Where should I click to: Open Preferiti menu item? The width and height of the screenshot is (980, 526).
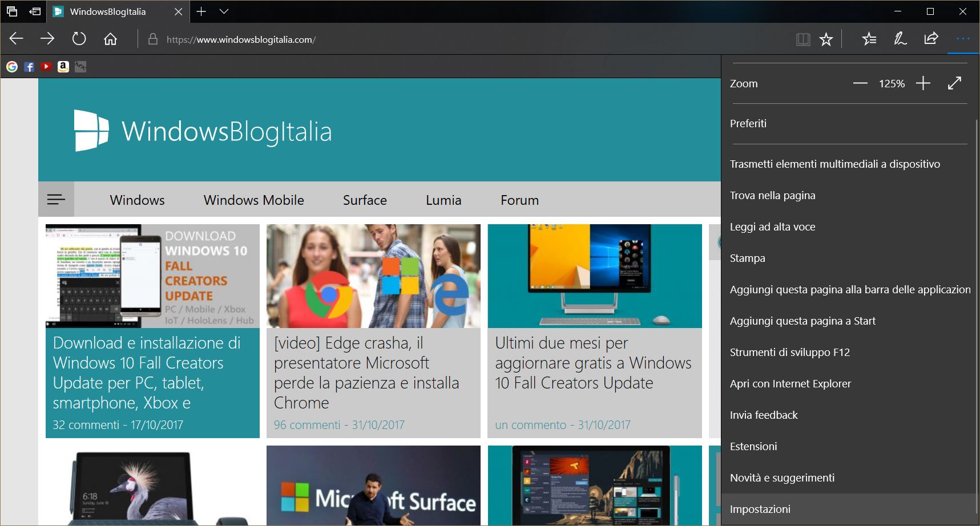click(849, 123)
